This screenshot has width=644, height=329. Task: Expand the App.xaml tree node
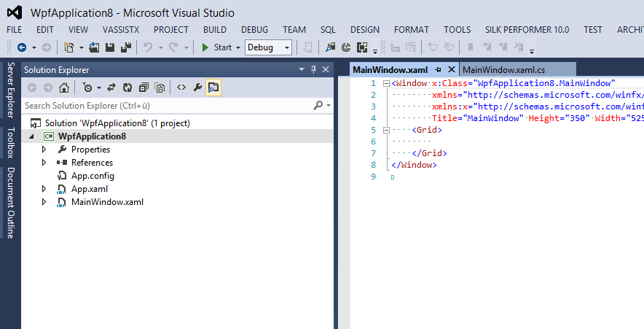[44, 189]
